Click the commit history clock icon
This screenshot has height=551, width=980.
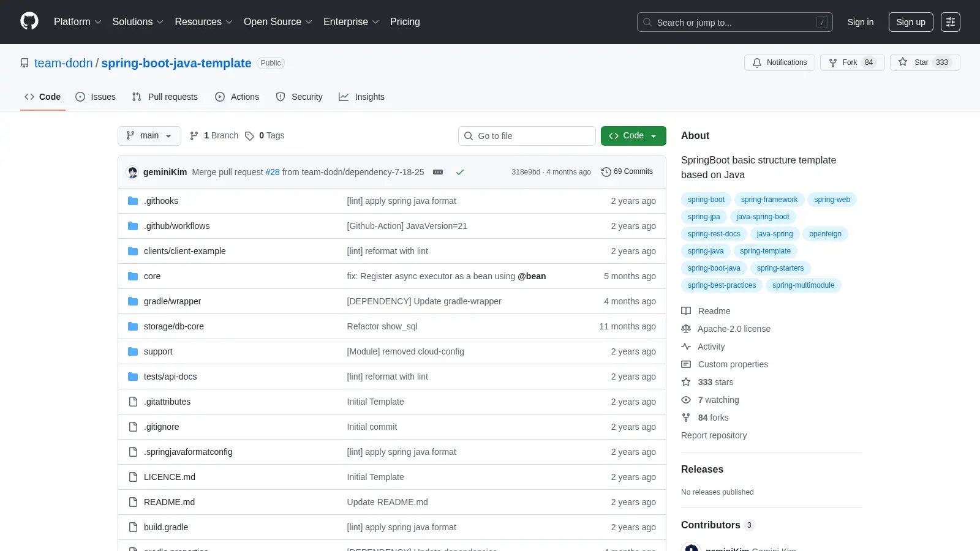(x=606, y=172)
